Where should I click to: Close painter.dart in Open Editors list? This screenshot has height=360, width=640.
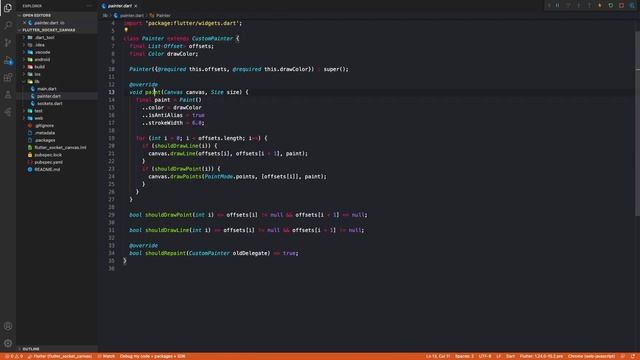pyautogui.click(x=24, y=23)
